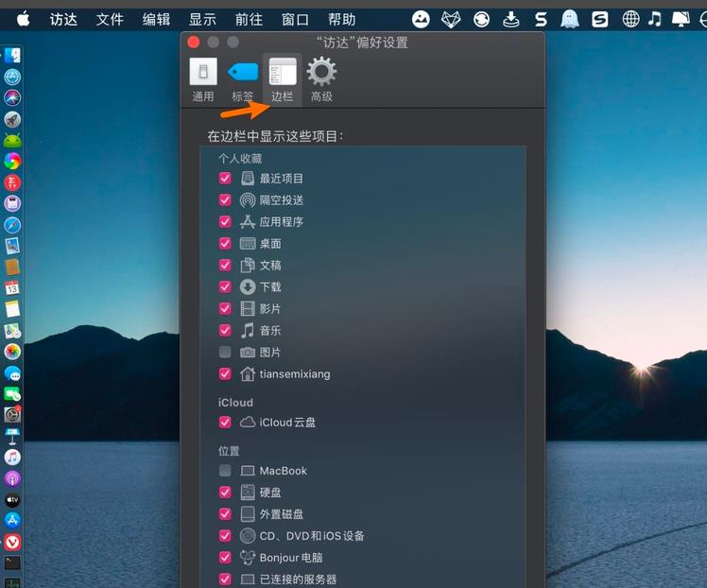Switch to the 通用 preferences tab

203,79
